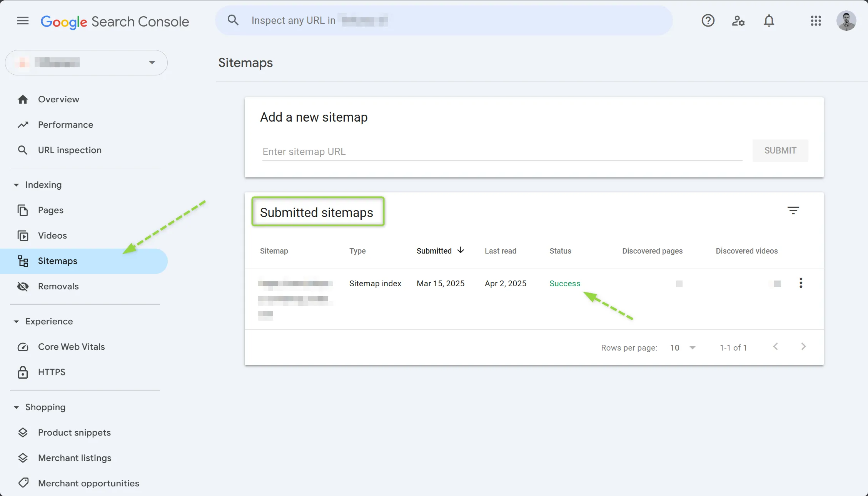Open the property selector dropdown
Image resolution: width=868 pixels, height=496 pixels.
(86, 62)
